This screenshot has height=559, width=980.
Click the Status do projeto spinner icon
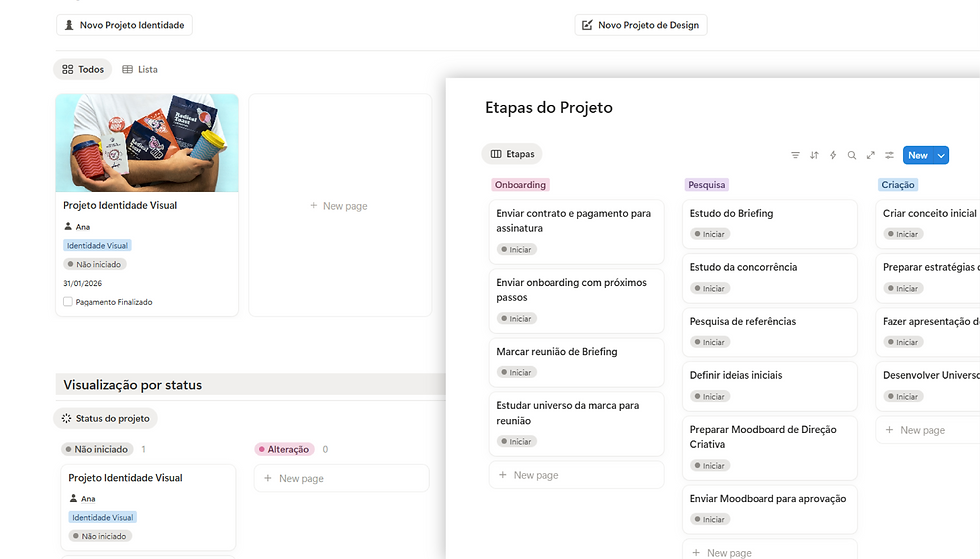[66, 418]
